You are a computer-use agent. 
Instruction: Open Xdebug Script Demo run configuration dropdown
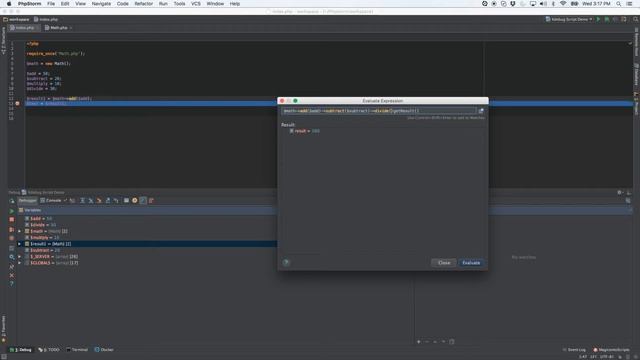coord(569,19)
